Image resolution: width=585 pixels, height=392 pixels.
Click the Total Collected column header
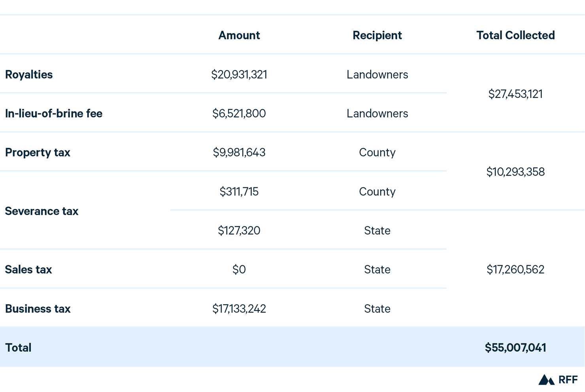pos(515,35)
